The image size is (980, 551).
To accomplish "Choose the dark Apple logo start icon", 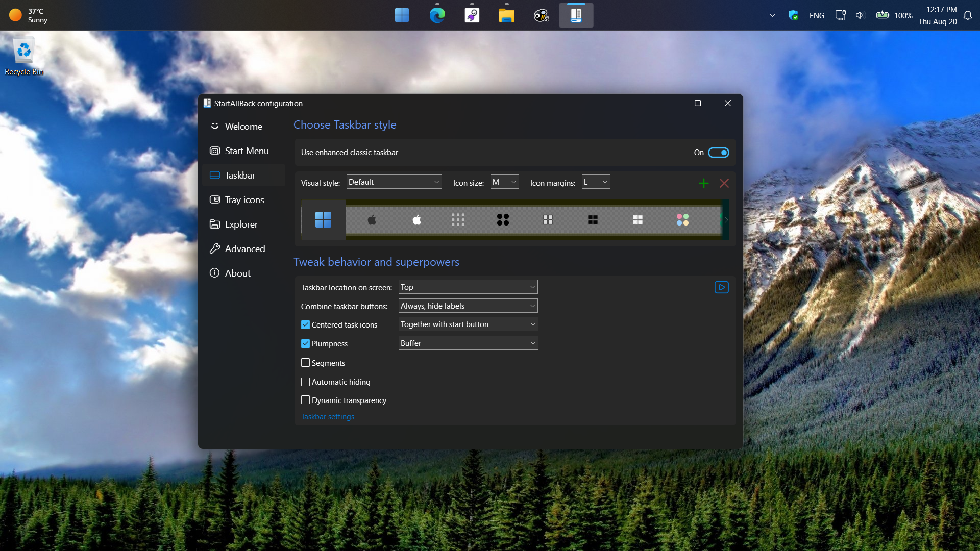I will [x=372, y=220].
